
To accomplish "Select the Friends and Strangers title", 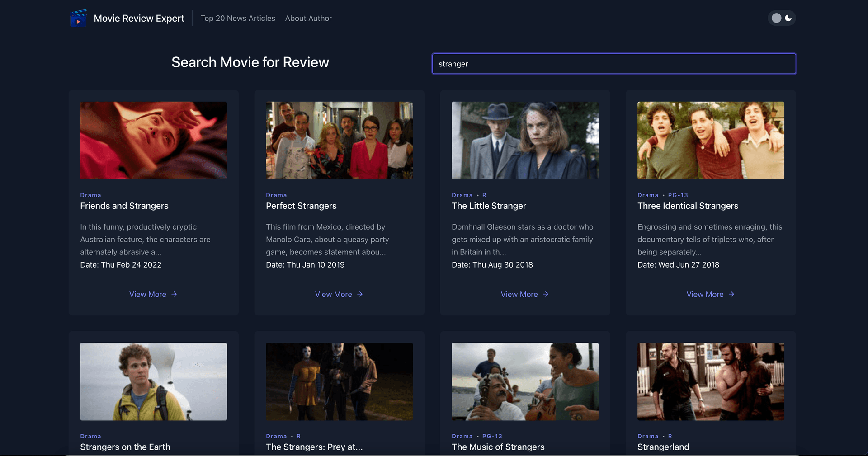I will (124, 206).
